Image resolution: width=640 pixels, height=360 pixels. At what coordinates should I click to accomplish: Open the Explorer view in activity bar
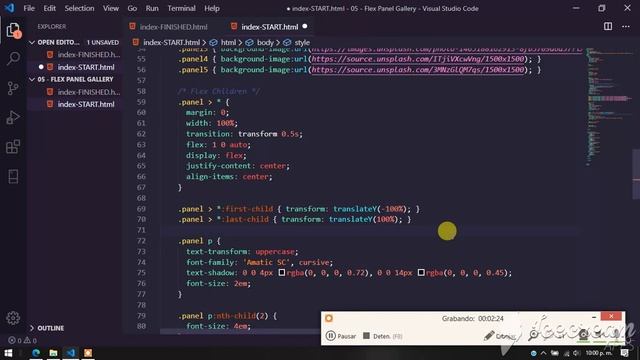pyautogui.click(x=13, y=30)
